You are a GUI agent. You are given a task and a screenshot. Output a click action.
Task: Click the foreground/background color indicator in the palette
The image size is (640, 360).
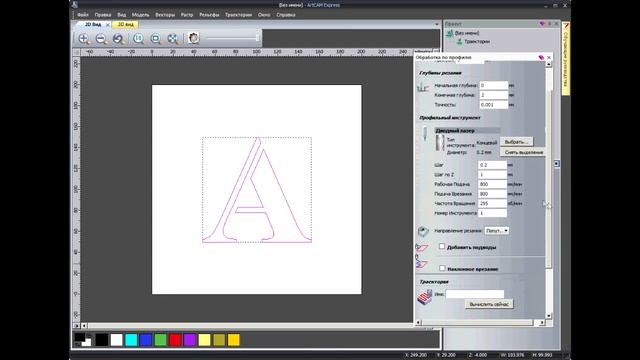click(82, 340)
